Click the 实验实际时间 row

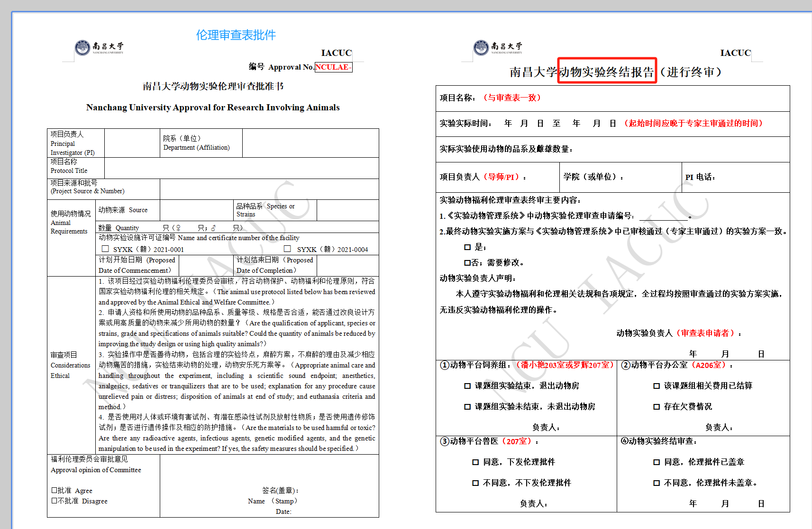(x=612, y=124)
